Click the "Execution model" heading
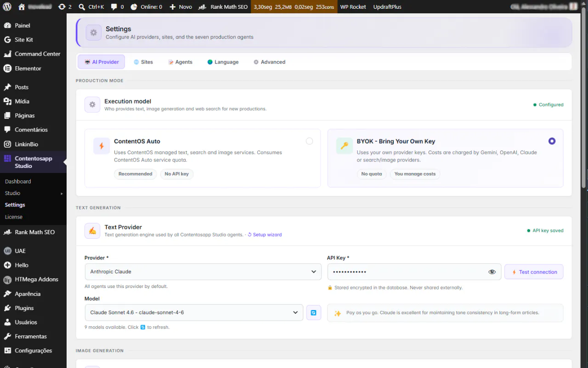This screenshot has width=588, height=368. (128, 101)
